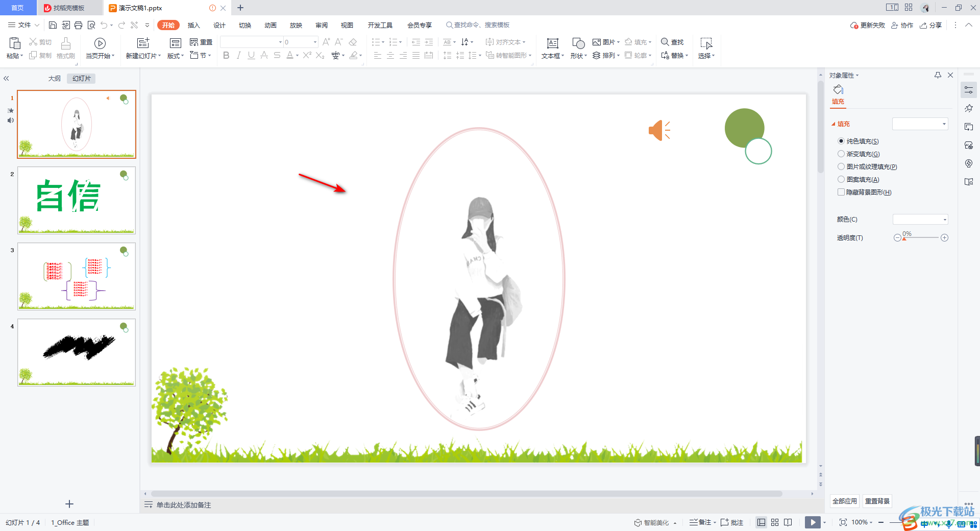The image size is (980, 531).
Task: Click the Format Painter brush icon
Action: click(66, 43)
